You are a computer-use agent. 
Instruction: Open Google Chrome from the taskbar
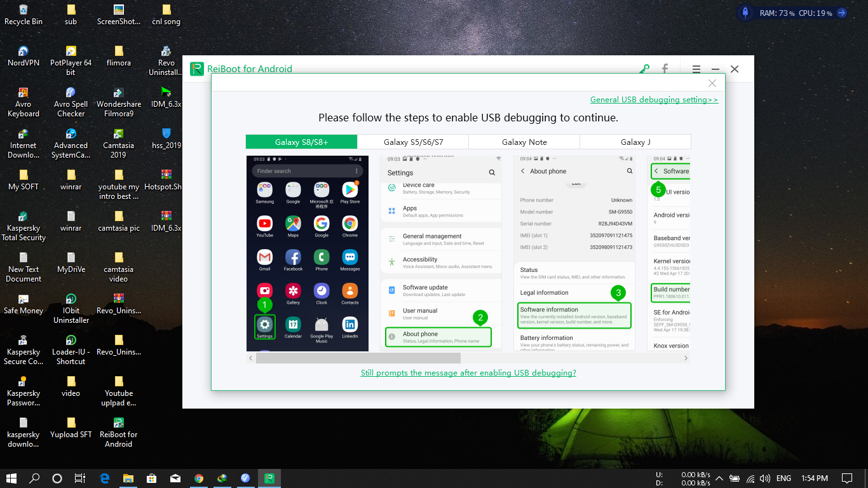coord(199,478)
